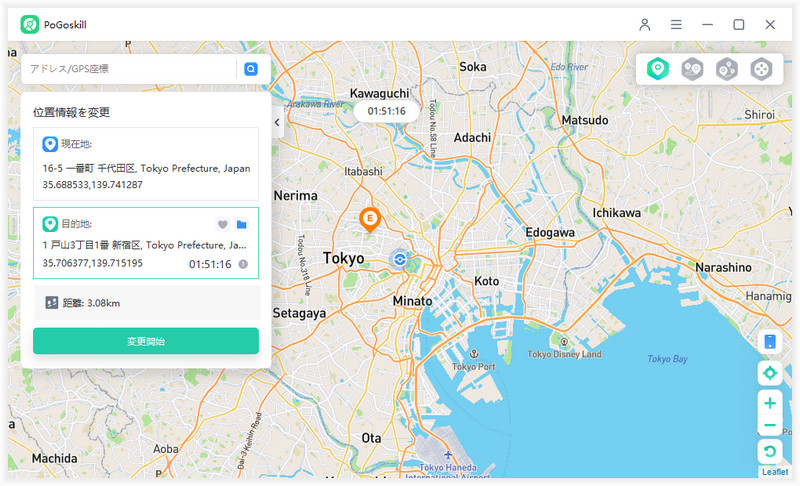800x486 pixels.
Task: Click the Ichikawa label on map
Action: click(616, 213)
